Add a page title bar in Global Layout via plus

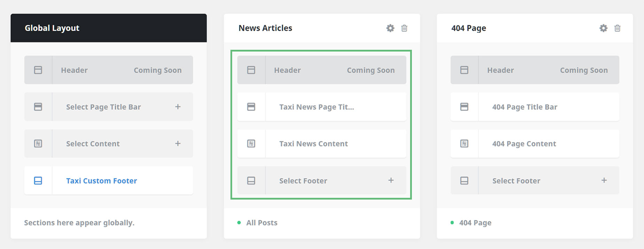click(x=178, y=107)
